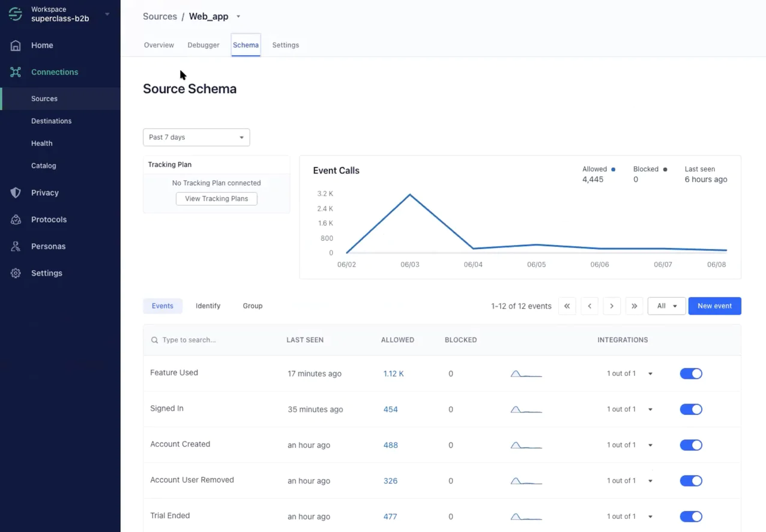Click the Signed In sparkline chart
Screen dimensions: 766x532
pyautogui.click(x=526, y=410)
